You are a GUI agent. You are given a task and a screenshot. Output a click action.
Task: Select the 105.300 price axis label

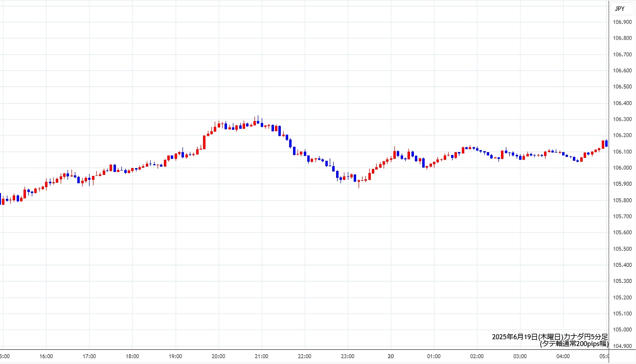coord(622,281)
